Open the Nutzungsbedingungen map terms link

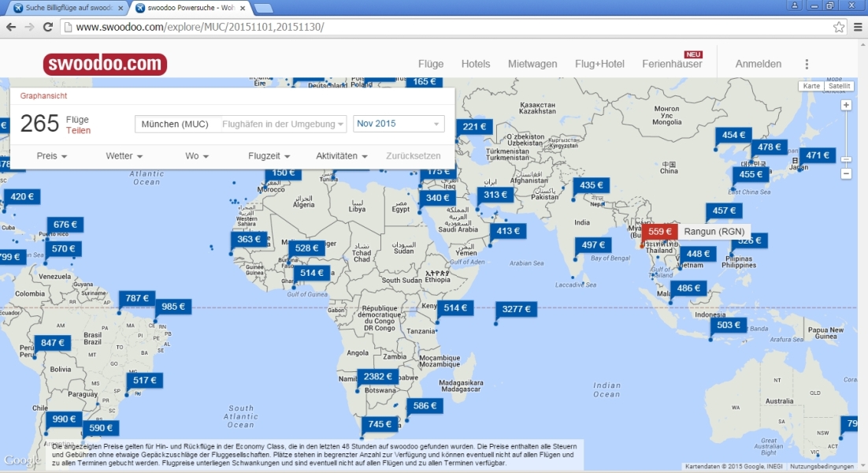[x=822, y=467]
